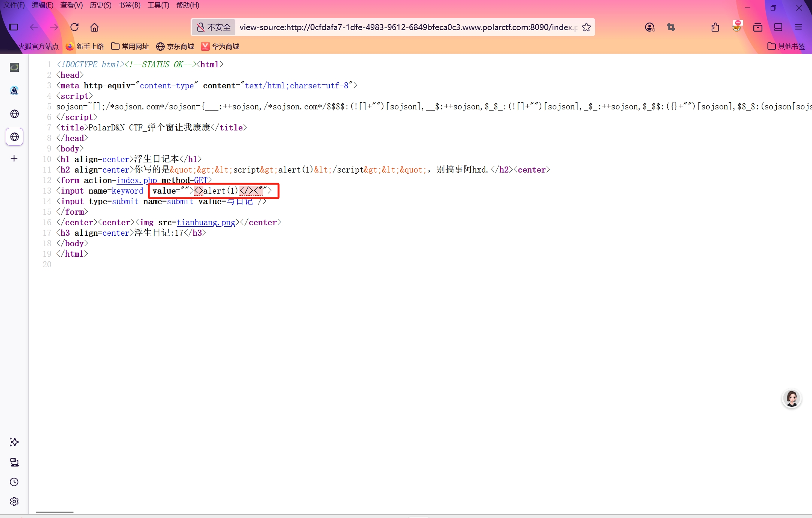This screenshot has height=518, width=812.
Task: Click the reload page icon
Action: pos(74,27)
